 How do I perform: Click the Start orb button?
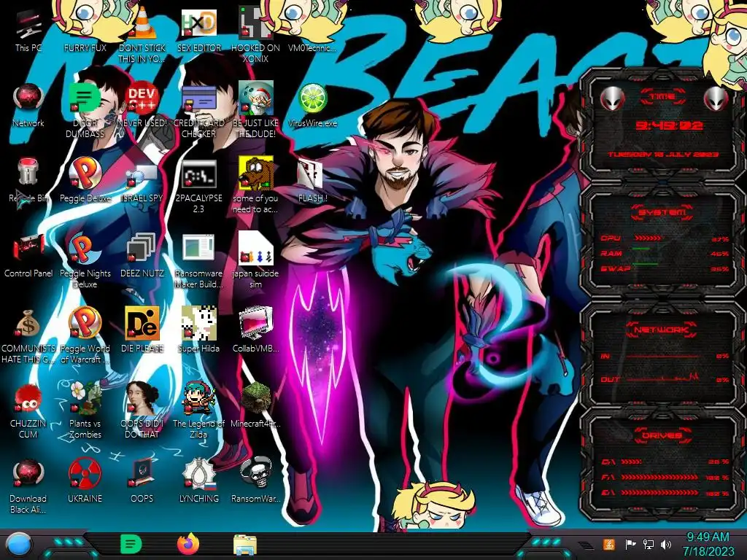coord(18,544)
